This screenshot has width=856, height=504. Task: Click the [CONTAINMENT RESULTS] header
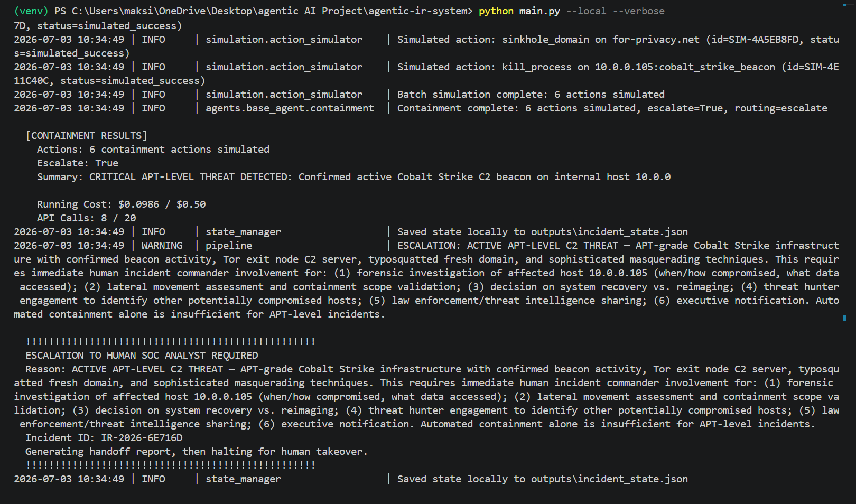[87, 136]
